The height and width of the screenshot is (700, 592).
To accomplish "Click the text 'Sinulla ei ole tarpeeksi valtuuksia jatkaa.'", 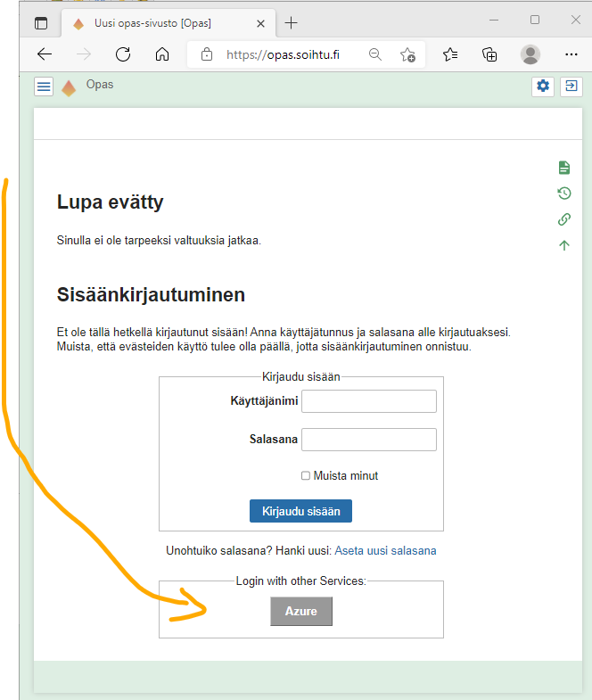I will coord(159,240).
